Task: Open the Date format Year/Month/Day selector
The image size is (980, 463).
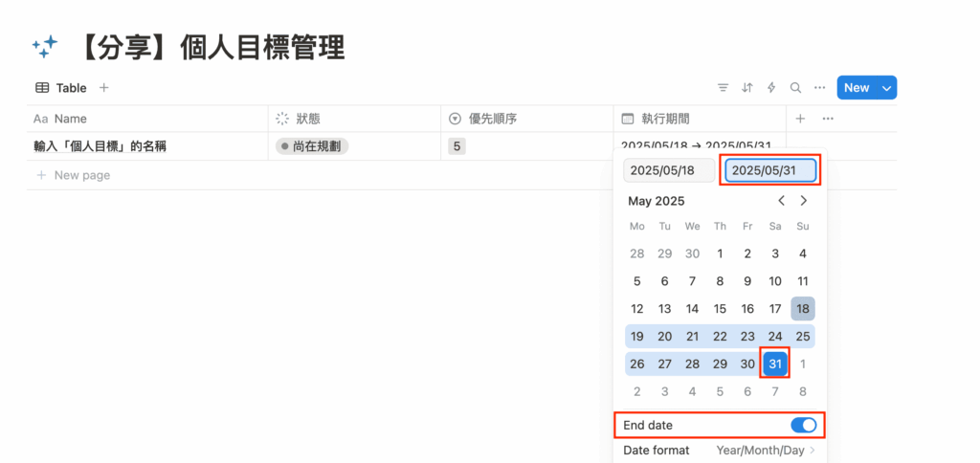Action: coord(766,450)
